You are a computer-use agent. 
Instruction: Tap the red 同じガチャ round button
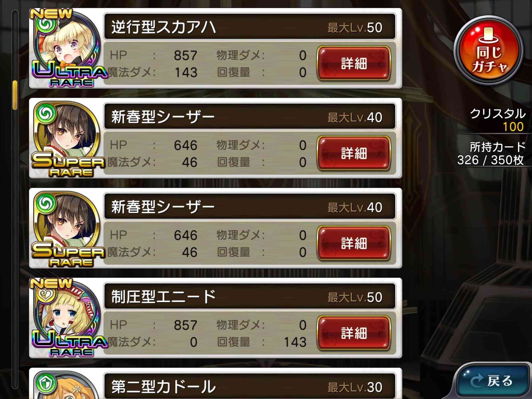pyautogui.click(x=488, y=50)
